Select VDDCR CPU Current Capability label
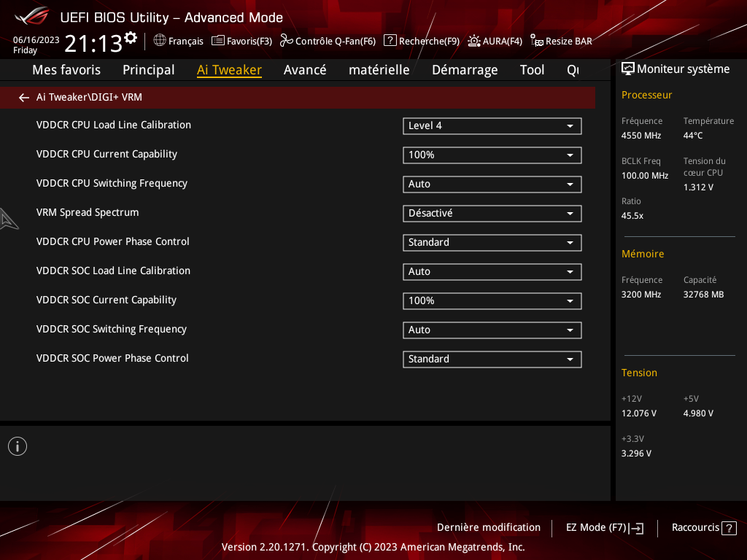 click(107, 155)
